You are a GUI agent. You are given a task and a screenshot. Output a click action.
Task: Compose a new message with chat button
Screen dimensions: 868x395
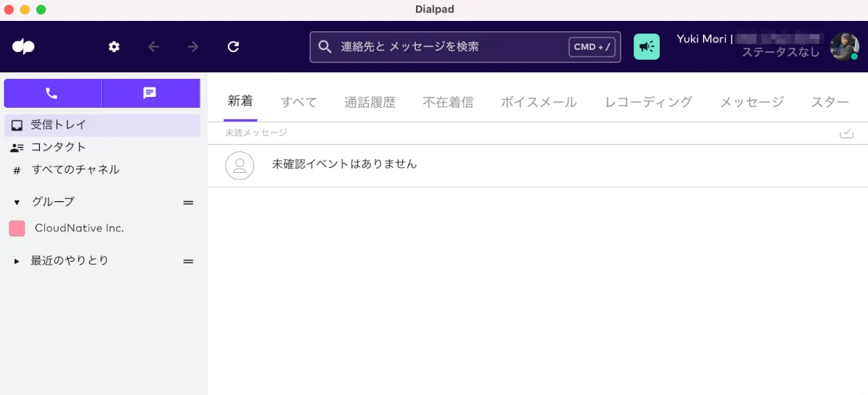click(x=150, y=93)
